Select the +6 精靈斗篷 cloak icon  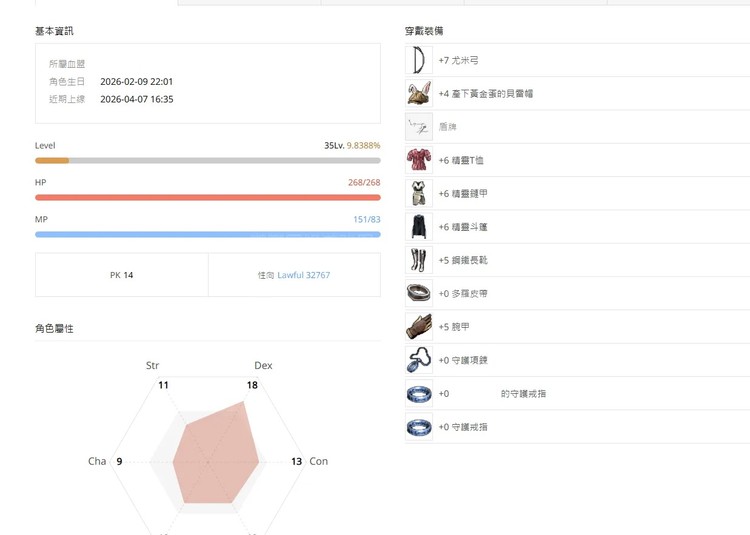(419, 227)
